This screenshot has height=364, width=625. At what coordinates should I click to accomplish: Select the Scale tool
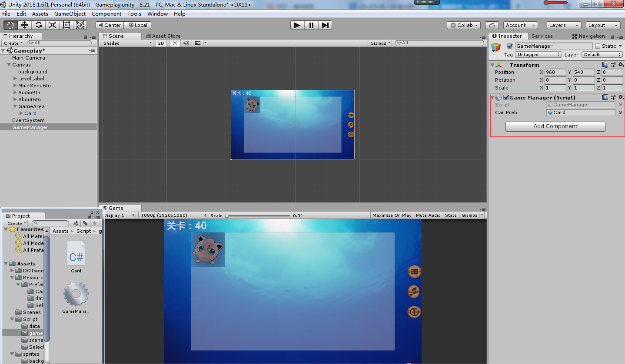[x=52, y=25]
